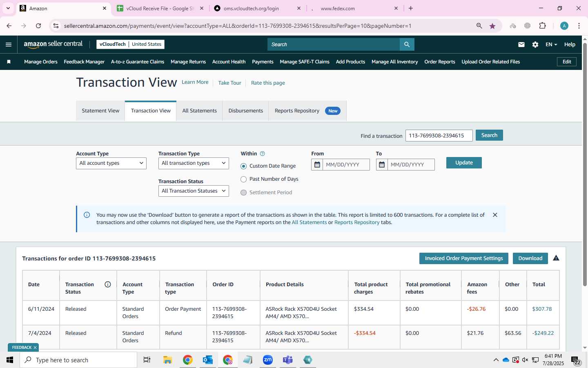Click the bookmark flag icon in nav bar
This screenshot has height=368, width=588.
[x=9, y=62]
